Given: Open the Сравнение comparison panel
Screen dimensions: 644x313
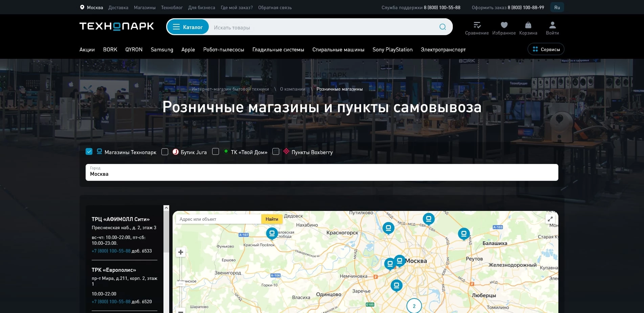Looking at the screenshot, I should (477, 25).
